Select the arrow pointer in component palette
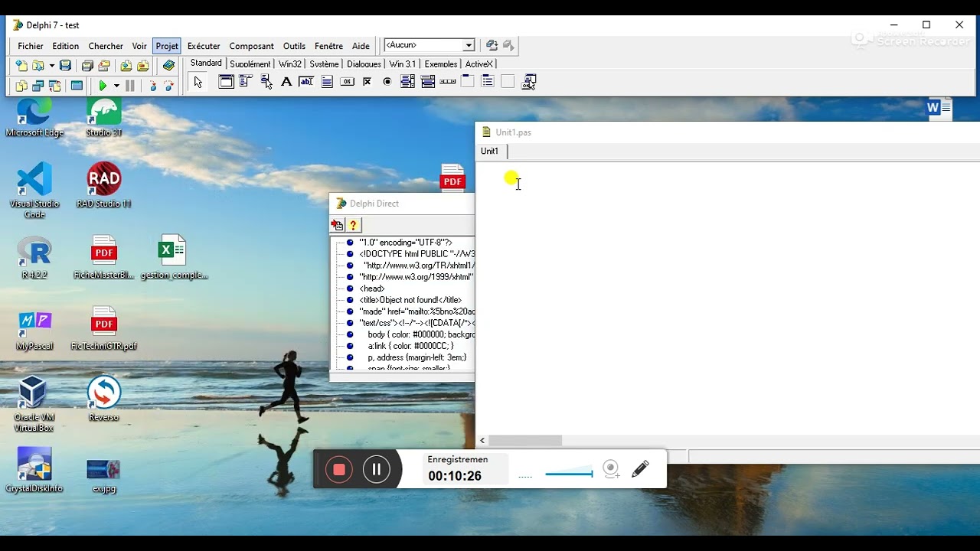Screen dimensions: 980x551 (198, 82)
